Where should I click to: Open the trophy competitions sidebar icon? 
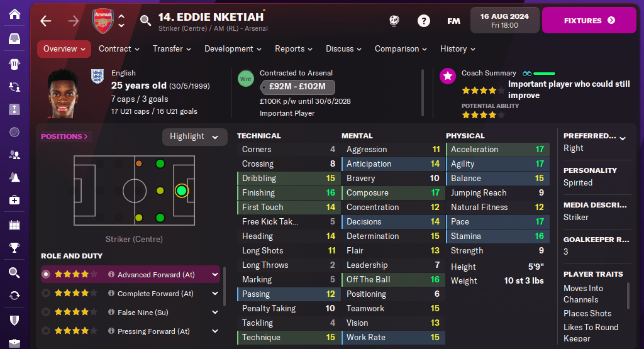(14, 248)
